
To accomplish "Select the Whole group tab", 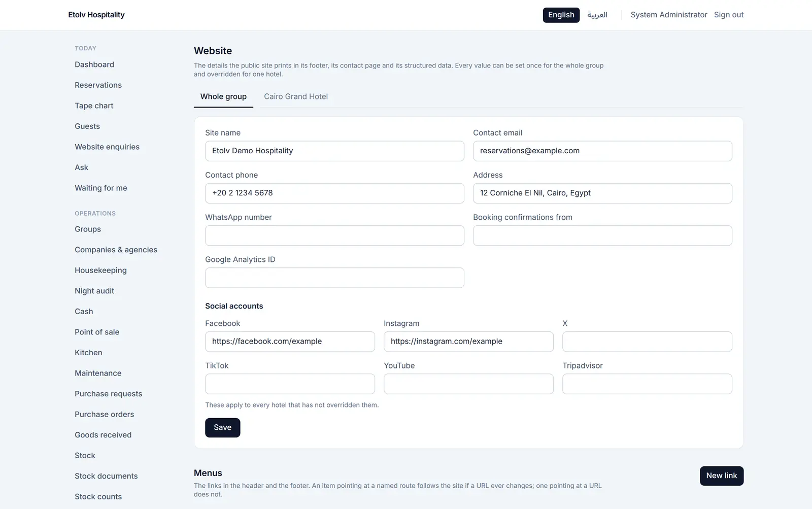I will [223, 96].
